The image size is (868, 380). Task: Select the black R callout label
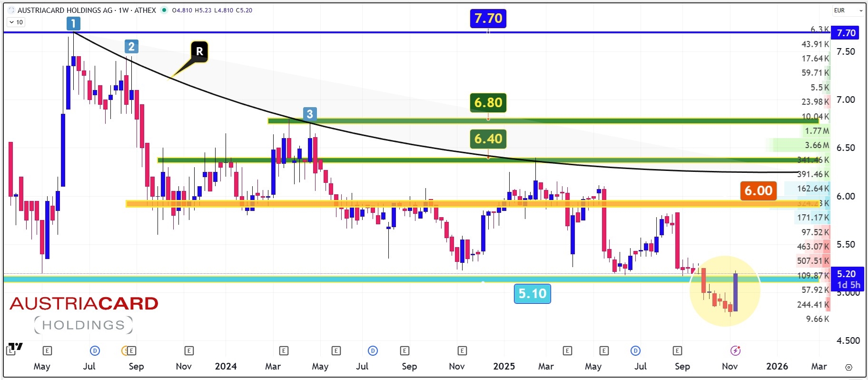click(199, 51)
